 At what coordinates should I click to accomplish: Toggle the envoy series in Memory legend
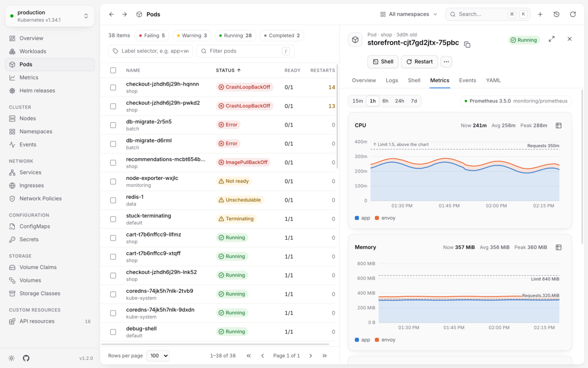(x=385, y=340)
